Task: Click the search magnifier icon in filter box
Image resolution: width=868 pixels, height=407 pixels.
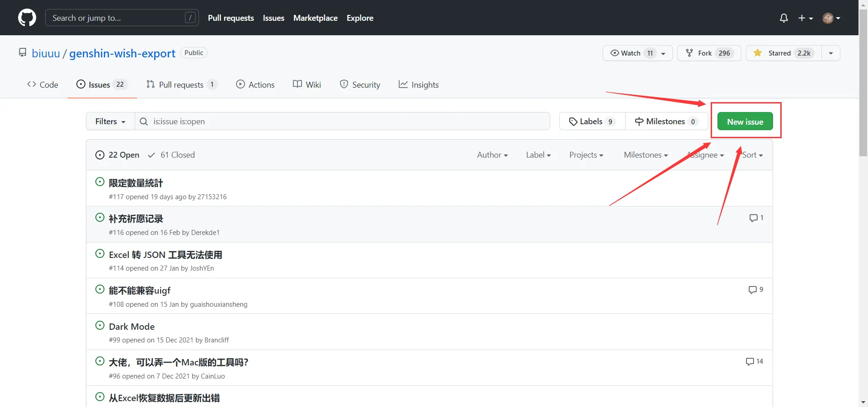Action: click(144, 122)
